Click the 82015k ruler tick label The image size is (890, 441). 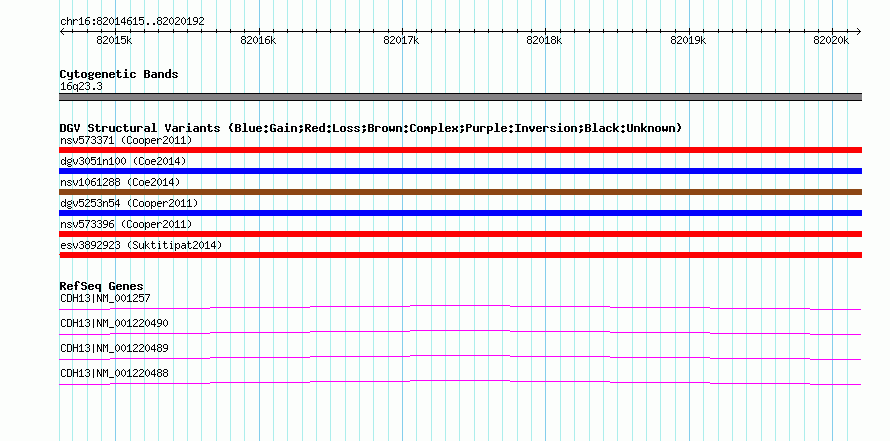coord(115,40)
